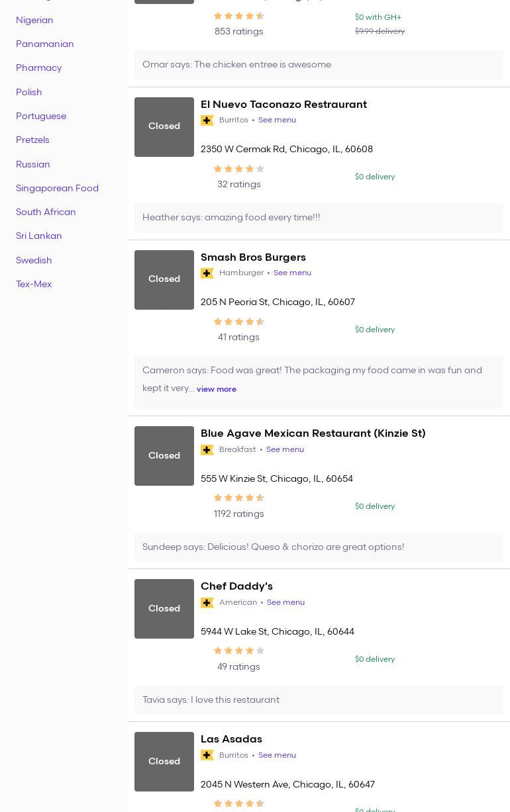The image size is (510, 812).
Task: Click the GH+ badge icon beside El Nuevo Taconazo Burritos
Action: (x=207, y=120)
